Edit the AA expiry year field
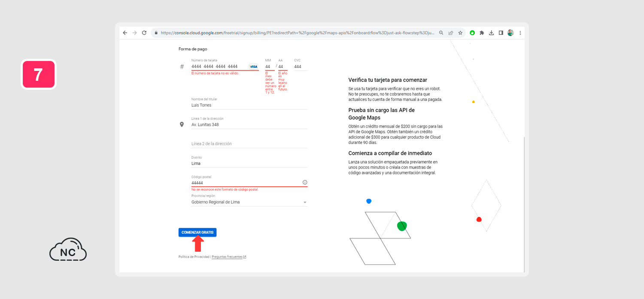 (283, 67)
